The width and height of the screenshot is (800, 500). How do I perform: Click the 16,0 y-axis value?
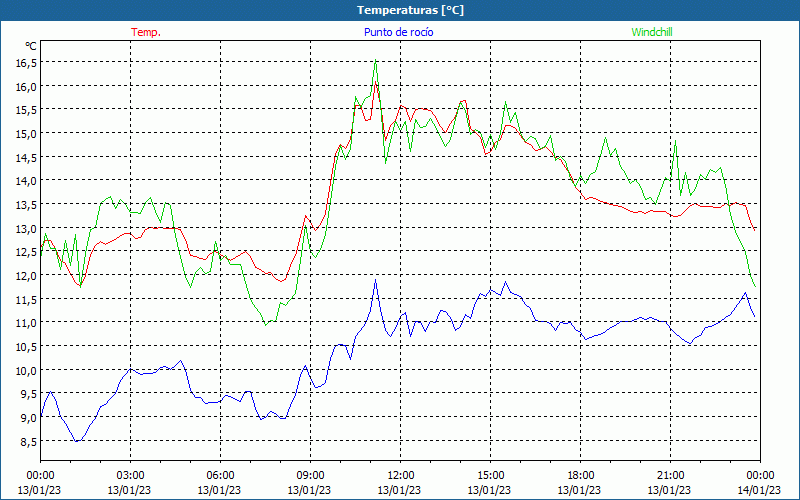pos(27,86)
